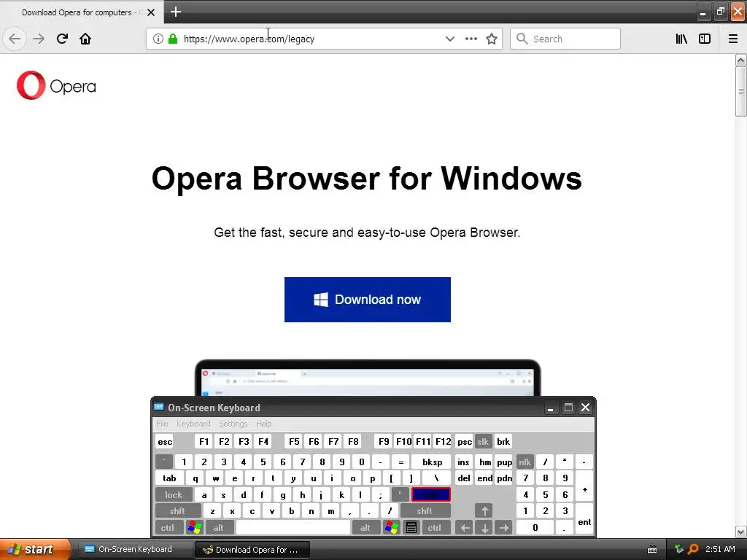Click the up arrow key
747x560 pixels.
click(484, 511)
